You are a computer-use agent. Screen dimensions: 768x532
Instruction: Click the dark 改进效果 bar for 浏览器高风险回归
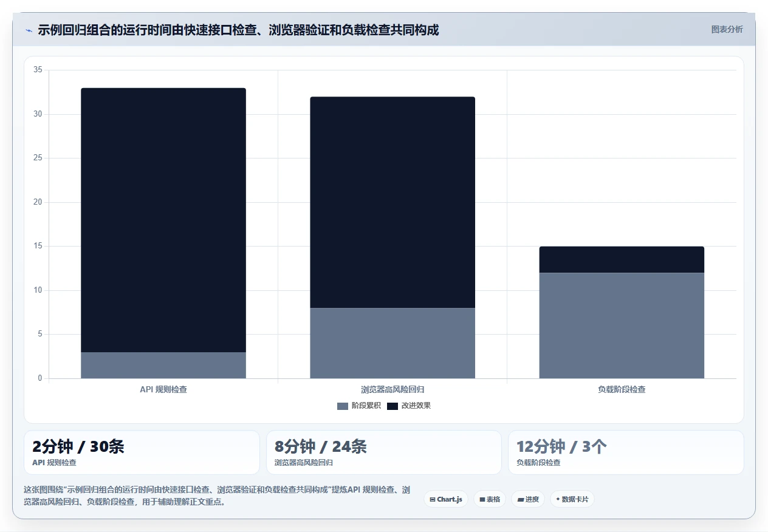coord(393,202)
